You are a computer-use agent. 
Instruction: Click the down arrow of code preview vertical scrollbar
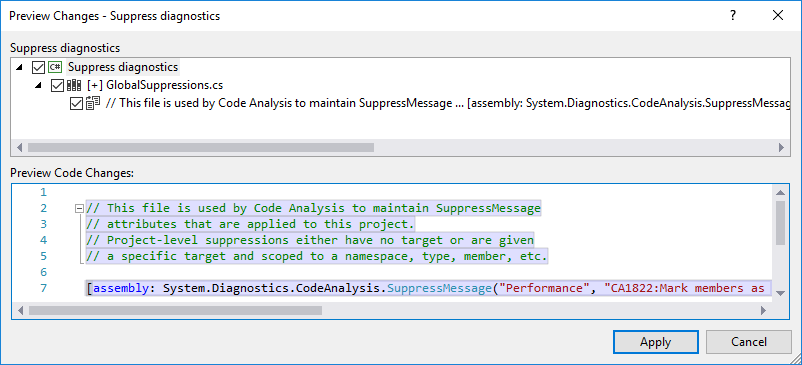click(x=780, y=293)
